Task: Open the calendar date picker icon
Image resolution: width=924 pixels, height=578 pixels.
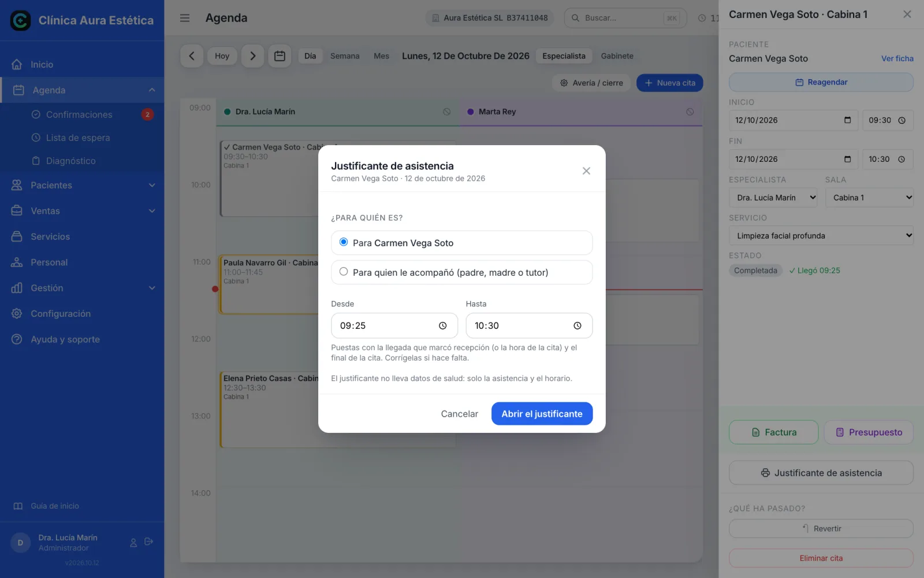Action: 280,56
